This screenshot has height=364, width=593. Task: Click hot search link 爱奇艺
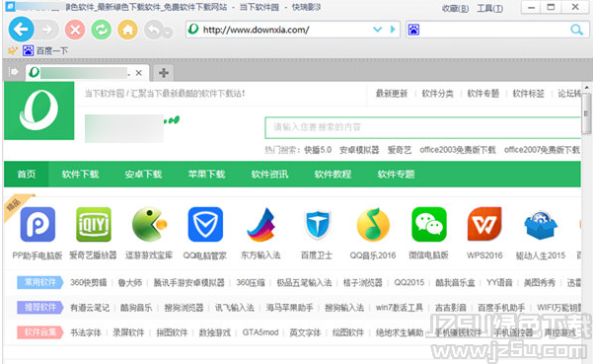click(400, 150)
